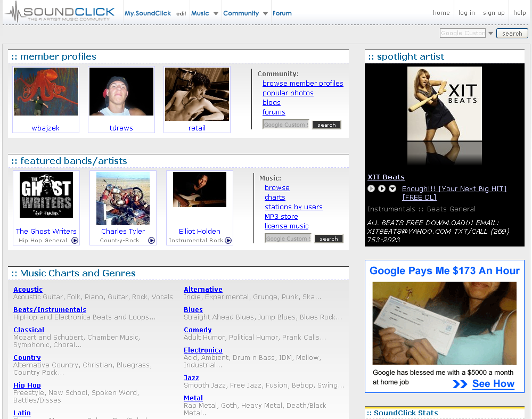Click the license music link
Image resolution: width=532 pixels, height=419 pixels.
click(x=287, y=226)
